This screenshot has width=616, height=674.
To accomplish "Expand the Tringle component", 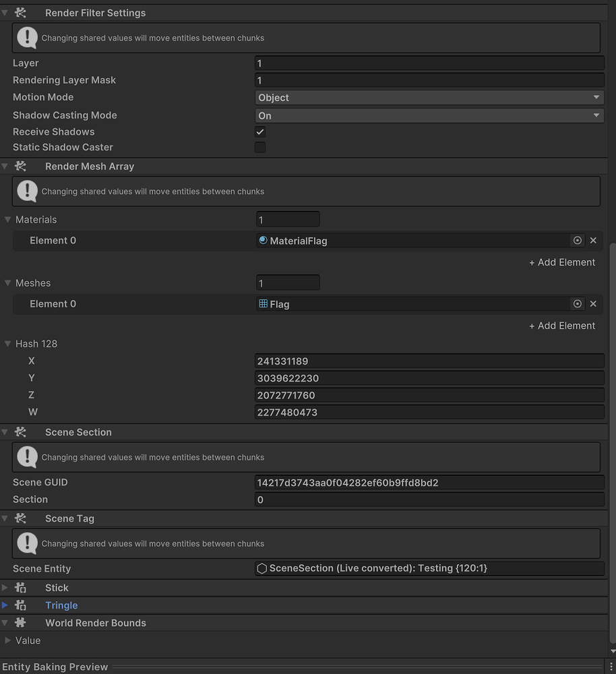I will coord(5,605).
